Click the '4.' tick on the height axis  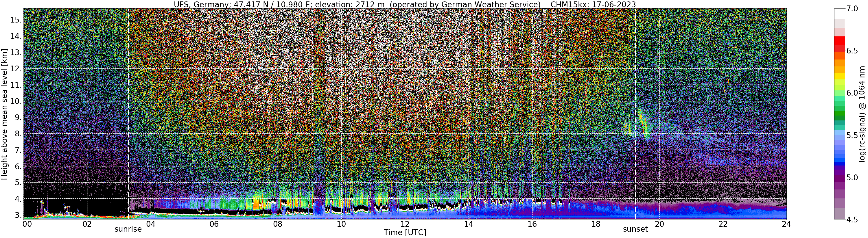coord(18,199)
